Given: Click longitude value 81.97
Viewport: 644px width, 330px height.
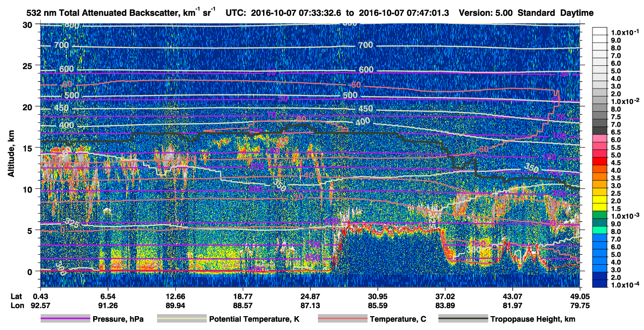Looking at the screenshot, I should click(x=512, y=305).
